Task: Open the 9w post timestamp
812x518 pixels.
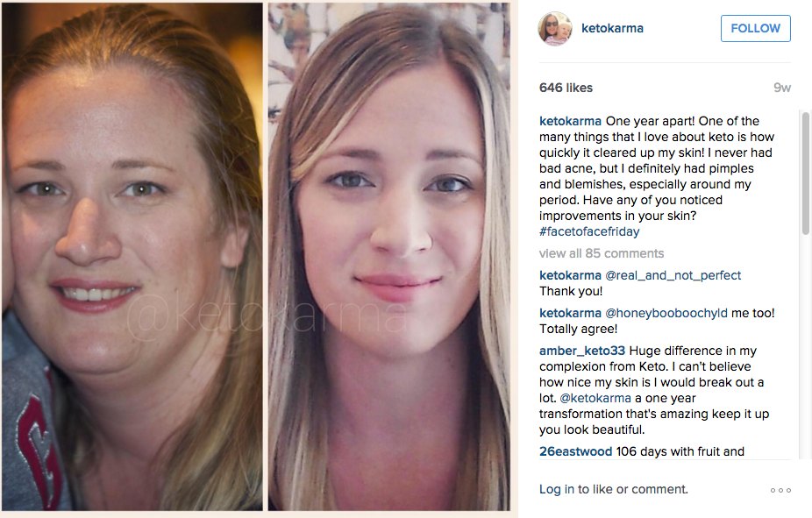Action: point(782,88)
